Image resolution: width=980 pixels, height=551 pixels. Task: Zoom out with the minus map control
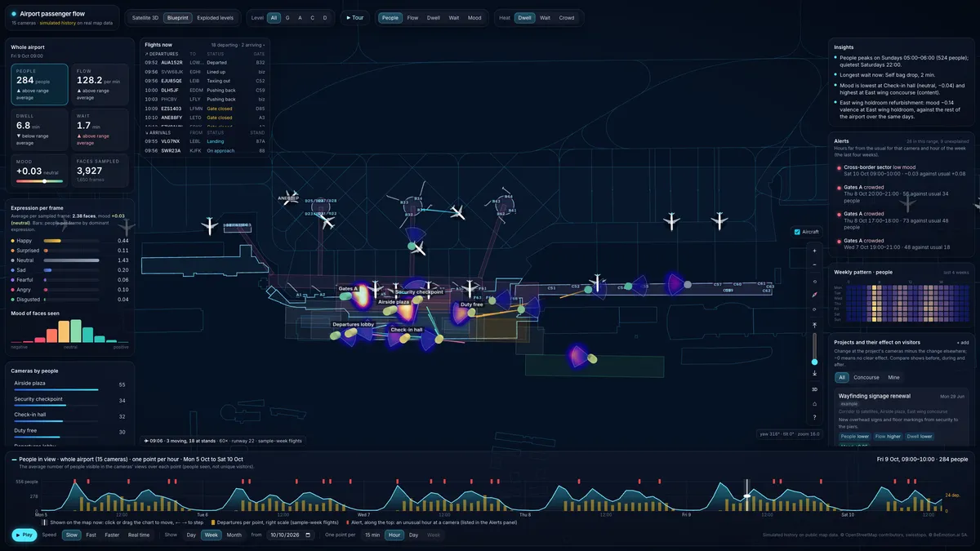tap(814, 266)
